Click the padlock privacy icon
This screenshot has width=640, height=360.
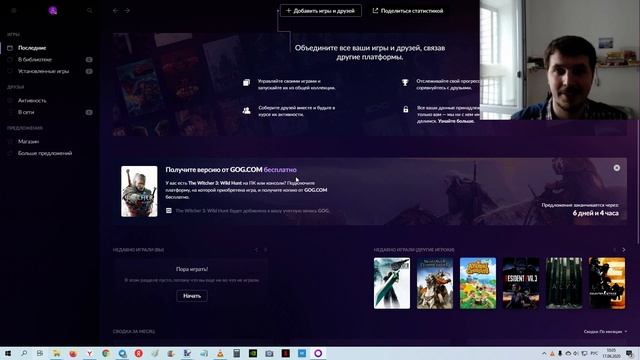405,109
